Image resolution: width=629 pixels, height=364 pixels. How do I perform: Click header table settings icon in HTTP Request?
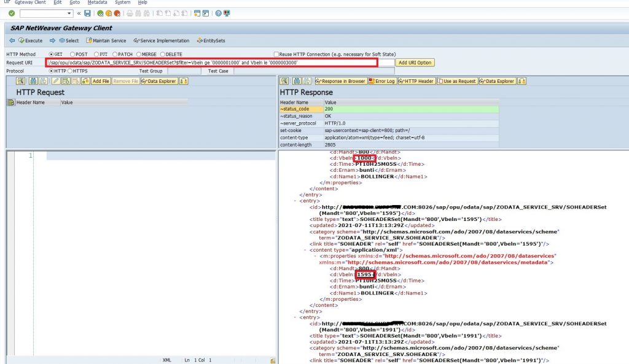pyautogui.click(x=11, y=103)
